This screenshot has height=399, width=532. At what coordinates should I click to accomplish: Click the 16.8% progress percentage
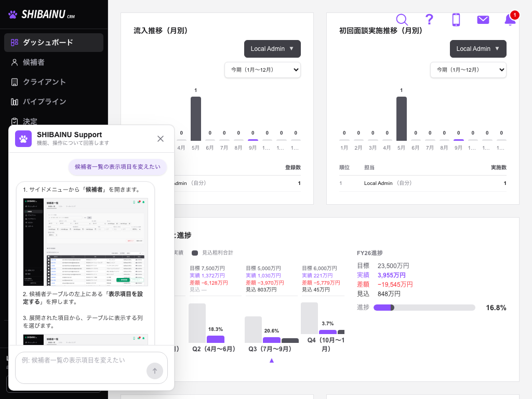click(496, 308)
